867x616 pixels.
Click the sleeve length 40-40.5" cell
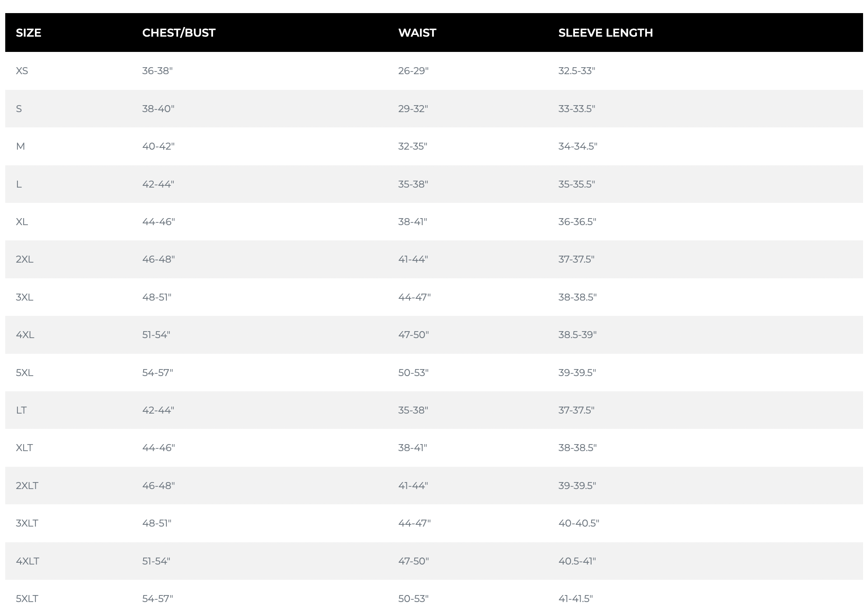(578, 523)
